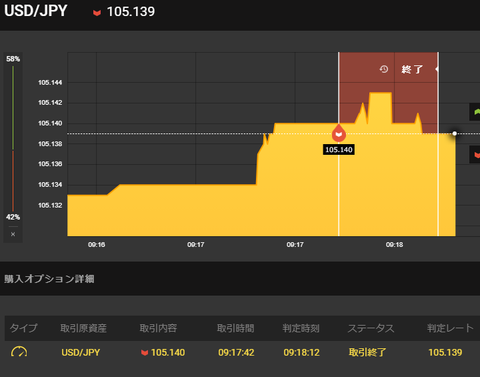480x377 pixels.
Task: Click the ステータス column header
Action: tap(371, 328)
